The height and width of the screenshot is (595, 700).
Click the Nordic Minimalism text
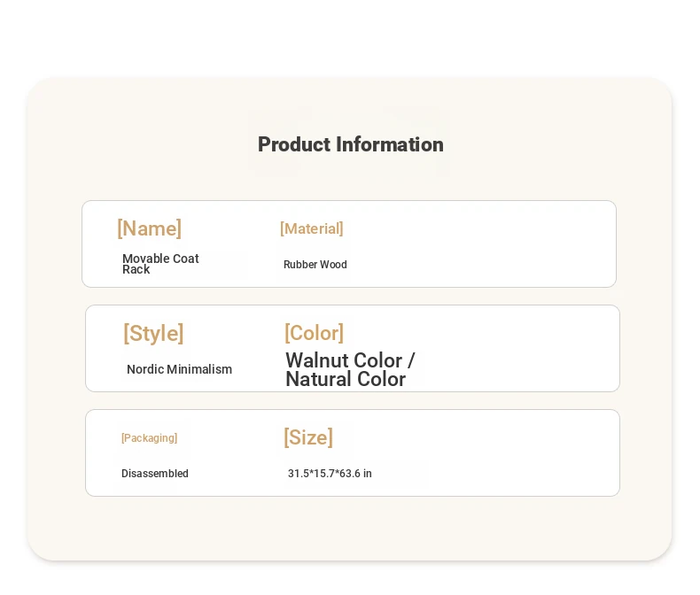[180, 369]
